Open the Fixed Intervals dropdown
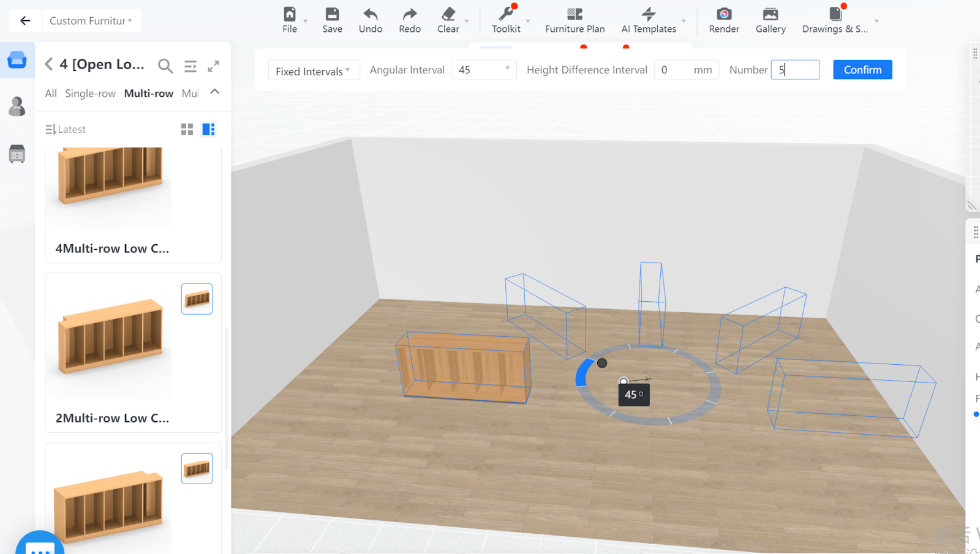Viewport: 980px width, 554px height. pos(313,70)
